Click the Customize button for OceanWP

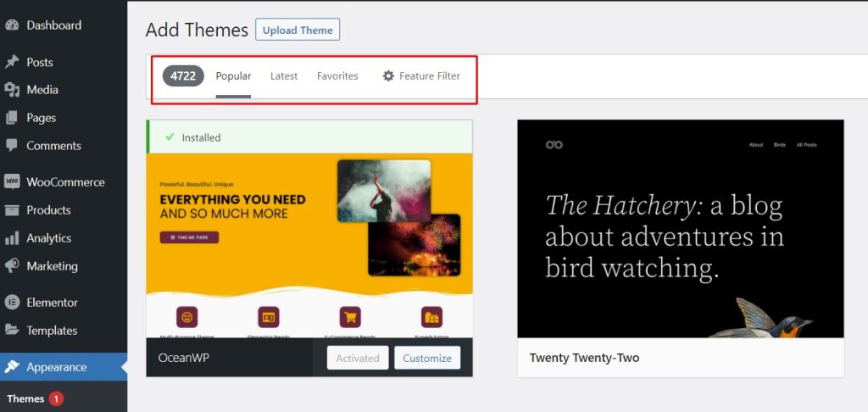click(x=427, y=358)
